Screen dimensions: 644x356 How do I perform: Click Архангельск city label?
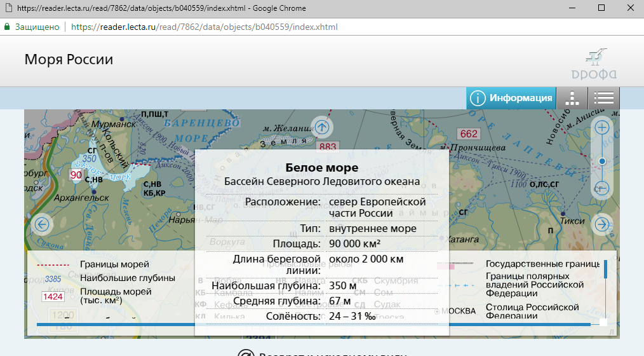[81, 198]
